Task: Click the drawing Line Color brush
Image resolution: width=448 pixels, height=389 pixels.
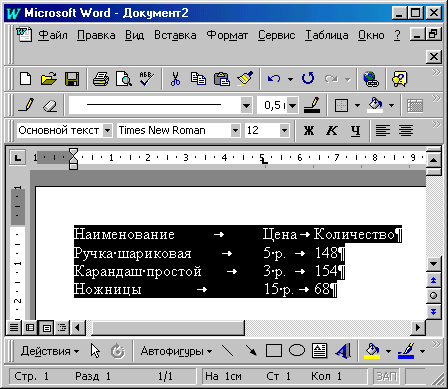Action: coord(406,351)
